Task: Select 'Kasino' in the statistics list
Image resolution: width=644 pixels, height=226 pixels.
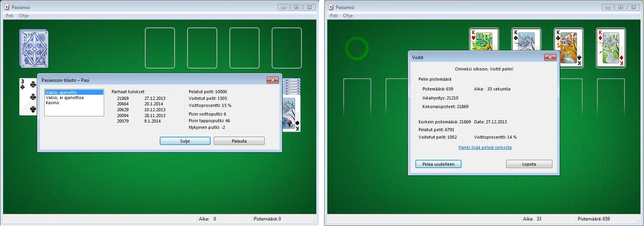Action: (52, 103)
